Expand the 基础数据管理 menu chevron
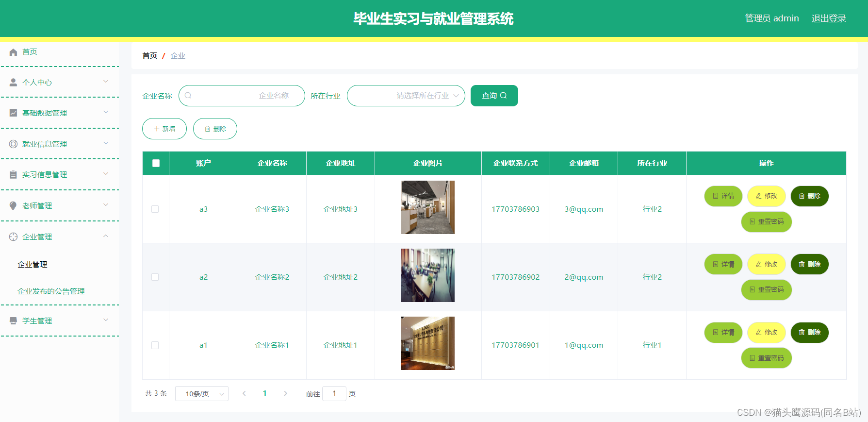Screen dimensions: 868x422 [x=106, y=112]
